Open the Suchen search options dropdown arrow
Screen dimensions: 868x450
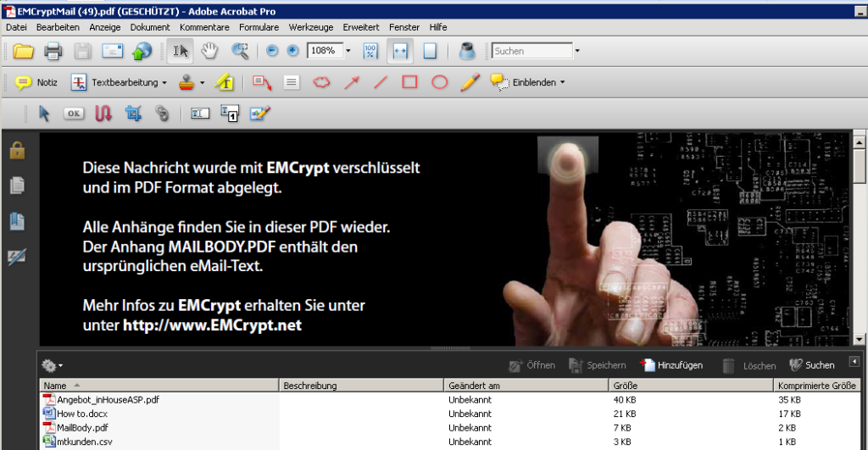pyautogui.click(x=577, y=51)
